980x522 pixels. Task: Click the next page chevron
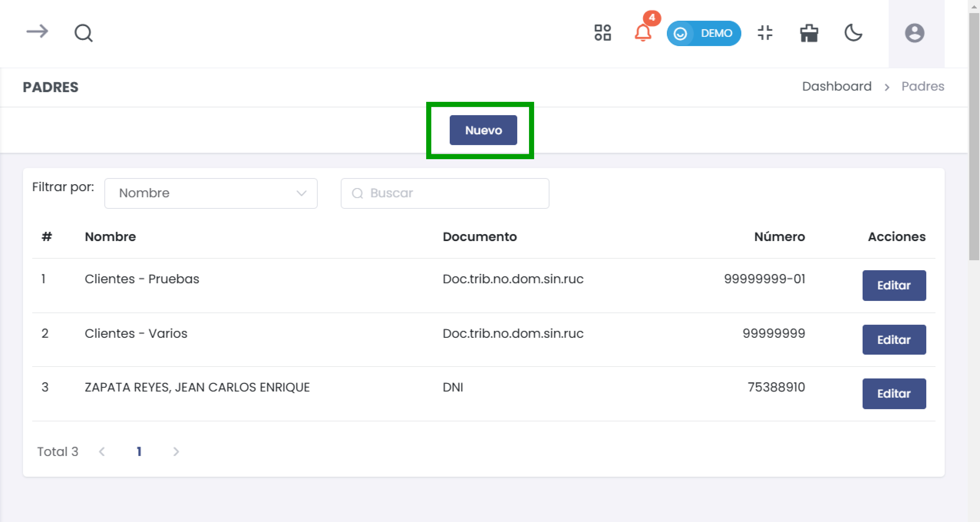click(176, 452)
